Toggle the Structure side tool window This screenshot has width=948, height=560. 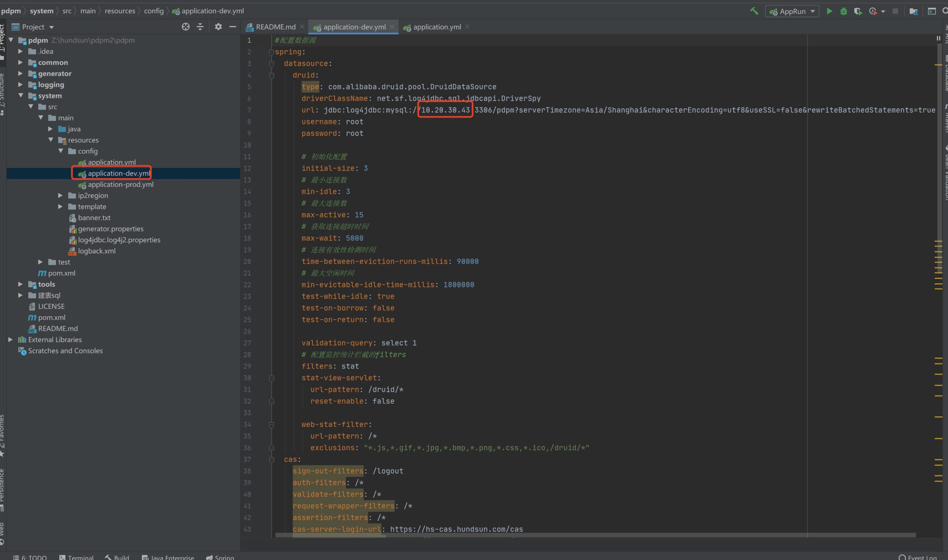pyautogui.click(x=2, y=94)
